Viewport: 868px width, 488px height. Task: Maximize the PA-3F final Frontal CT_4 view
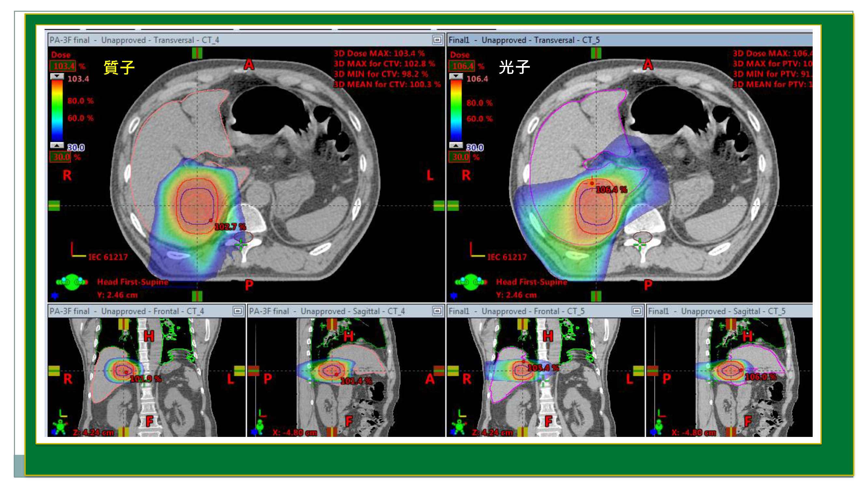[x=238, y=311]
